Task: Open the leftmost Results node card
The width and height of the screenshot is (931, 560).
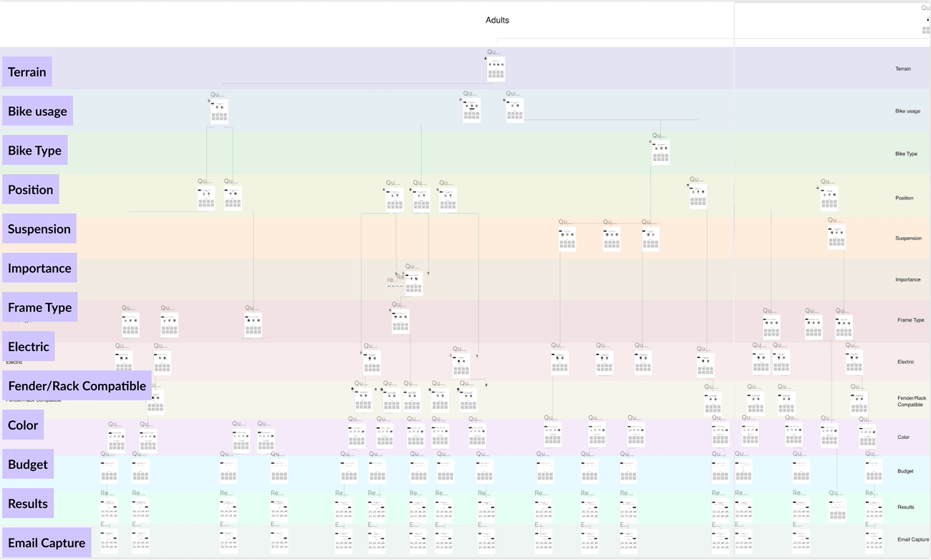Action: point(109,508)
